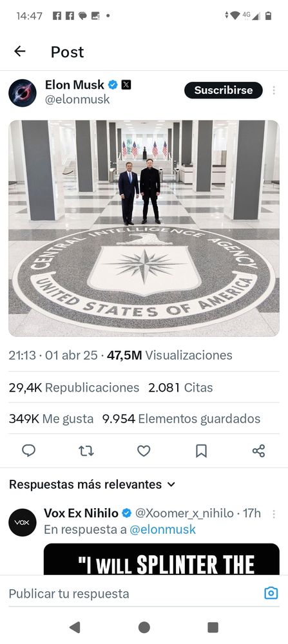Viewport: 288px width, 644px height.
Task: Tap the @elonmusk mention link in reply
Action: [163, 529]
